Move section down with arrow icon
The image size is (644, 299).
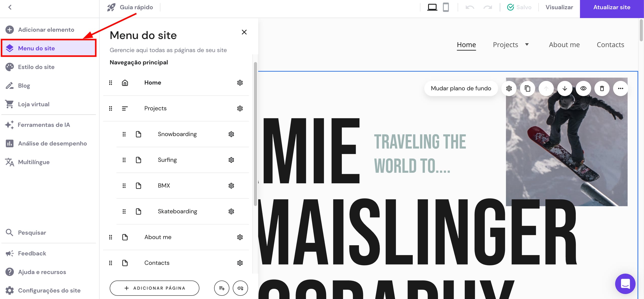565,88
